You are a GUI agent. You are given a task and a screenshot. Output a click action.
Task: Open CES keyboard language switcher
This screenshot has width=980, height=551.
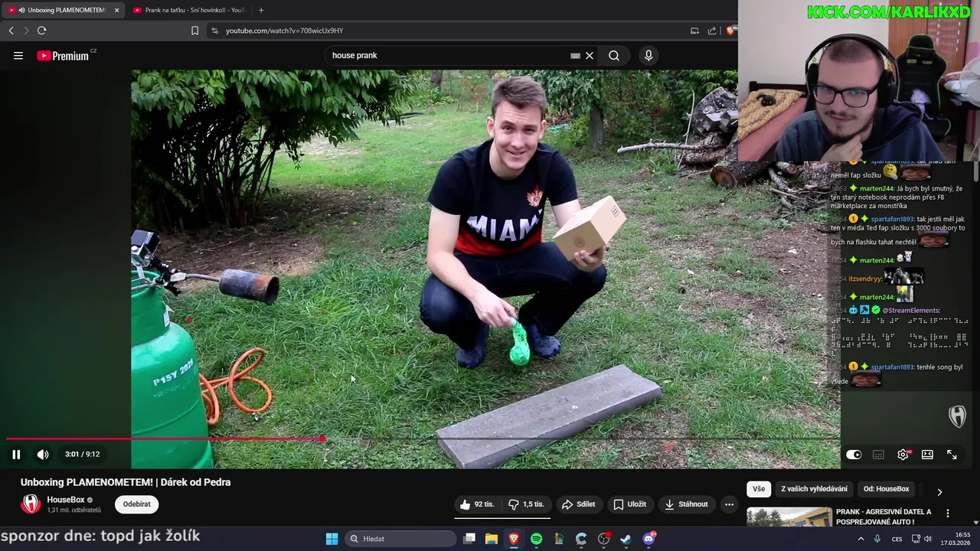coord(897,539)
